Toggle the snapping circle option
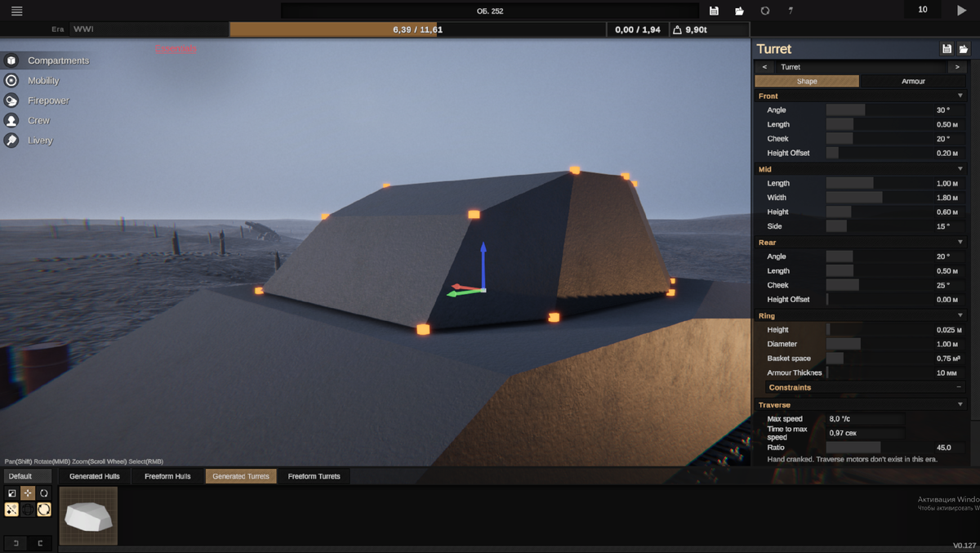Screen dimensions: 980x553 44,510
